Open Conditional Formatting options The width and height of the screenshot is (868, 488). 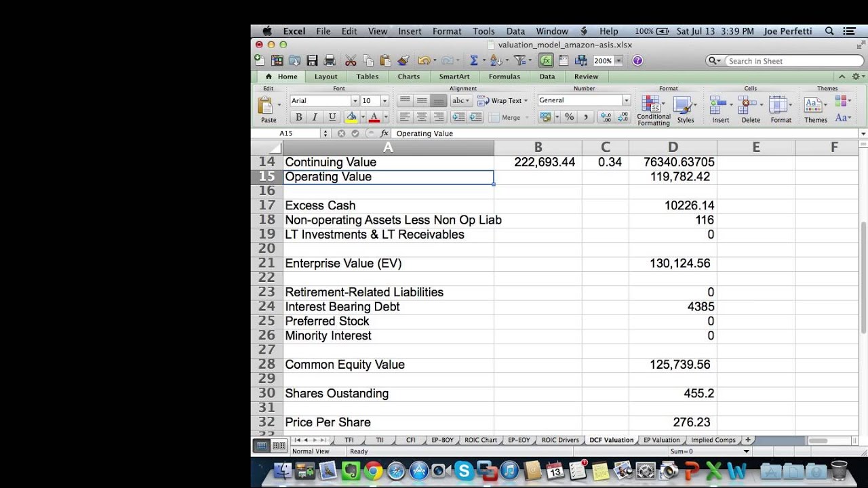tap(653, 110)
